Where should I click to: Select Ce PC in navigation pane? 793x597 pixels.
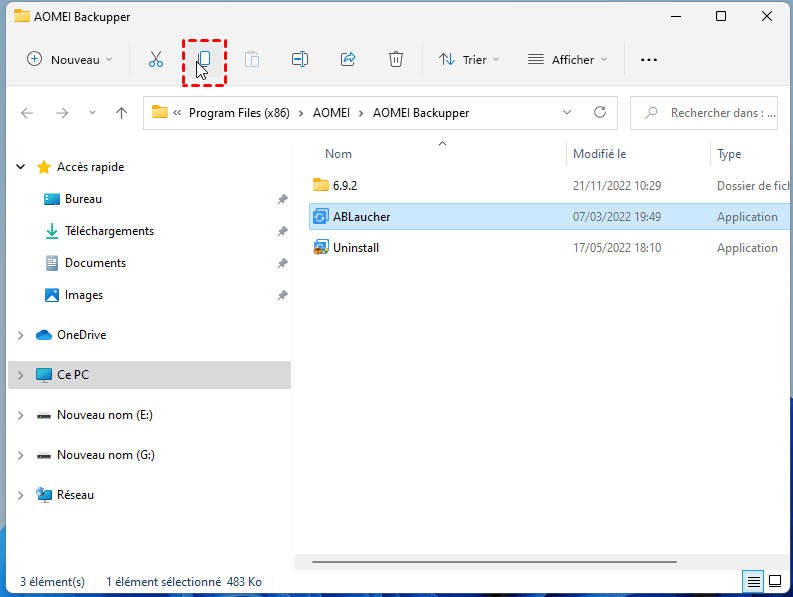[150, 375]
